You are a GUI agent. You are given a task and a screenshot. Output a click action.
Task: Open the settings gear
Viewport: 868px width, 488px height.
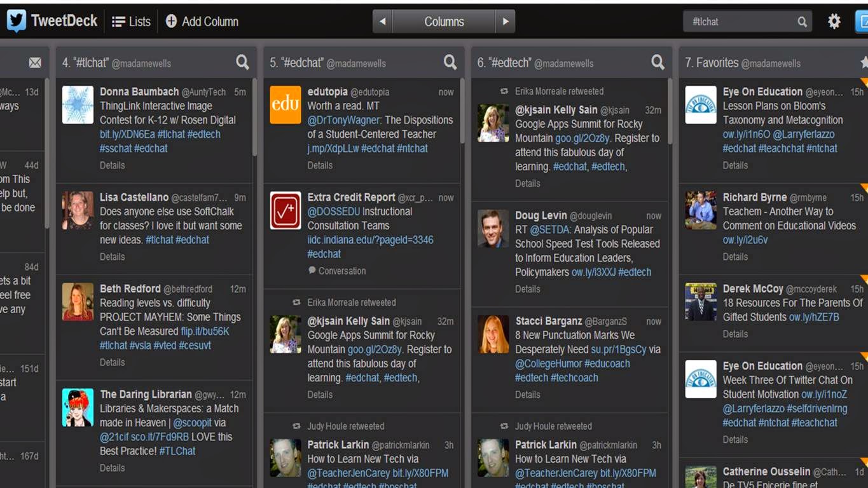[834, 22]
